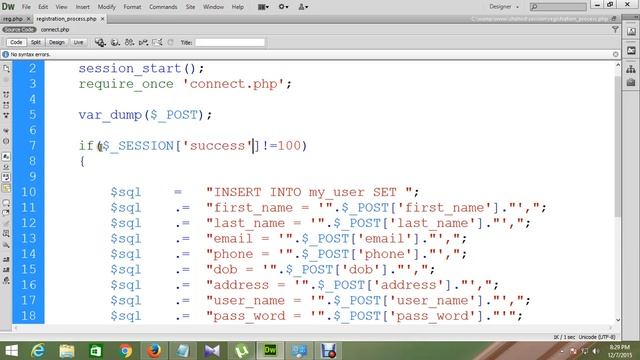Click the Refresh Design View icon
Image resolution: width=640 pixels, height=360 pixels.
[x=171, y=42]
